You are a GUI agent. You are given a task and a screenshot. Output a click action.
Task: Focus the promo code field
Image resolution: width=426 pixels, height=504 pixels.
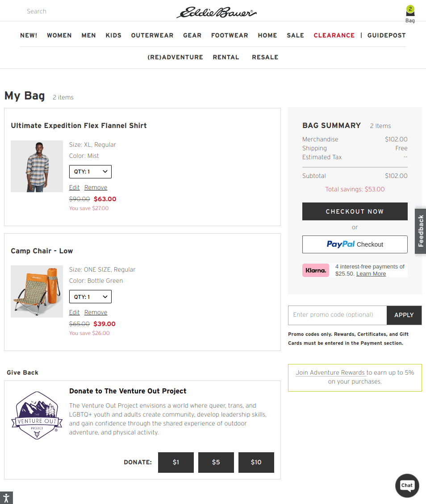point(337,315)
